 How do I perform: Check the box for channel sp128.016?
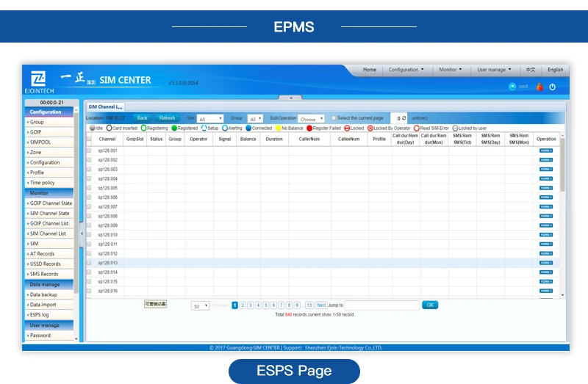(89, 291)
